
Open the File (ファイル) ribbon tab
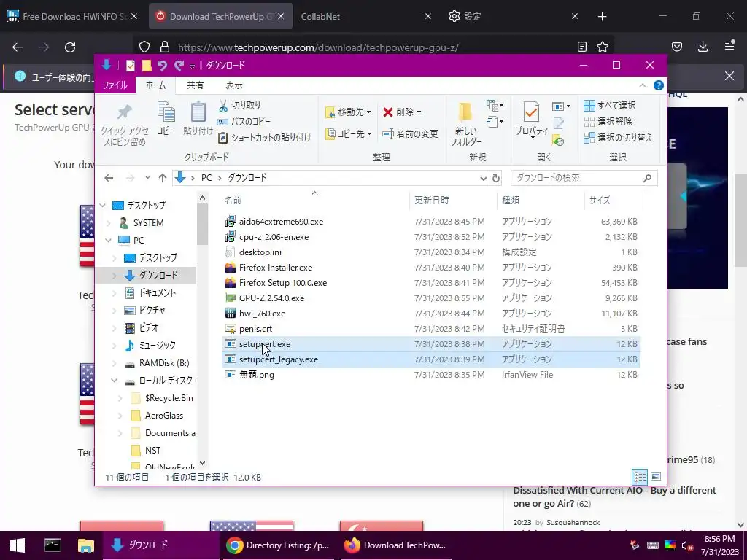tap(115, 85)
